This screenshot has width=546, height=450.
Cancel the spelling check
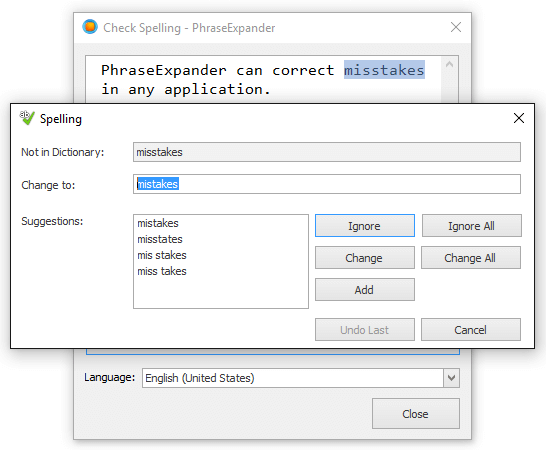point(471,329)
